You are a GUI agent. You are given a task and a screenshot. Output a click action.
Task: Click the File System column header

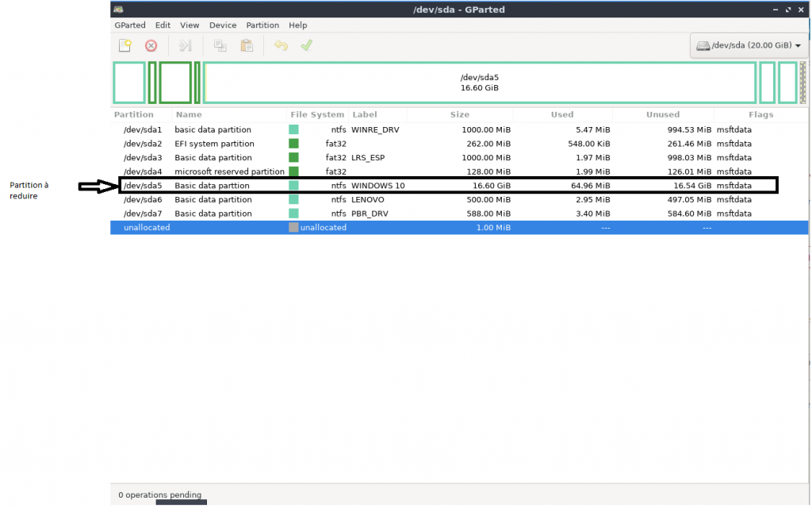317,114
